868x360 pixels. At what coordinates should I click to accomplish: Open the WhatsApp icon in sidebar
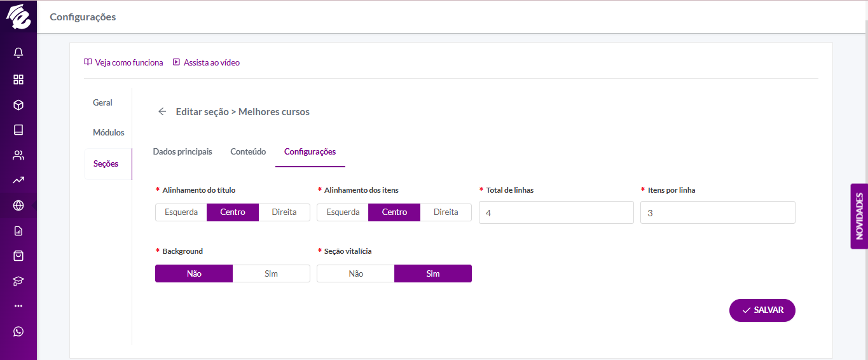tap(18, 331)
